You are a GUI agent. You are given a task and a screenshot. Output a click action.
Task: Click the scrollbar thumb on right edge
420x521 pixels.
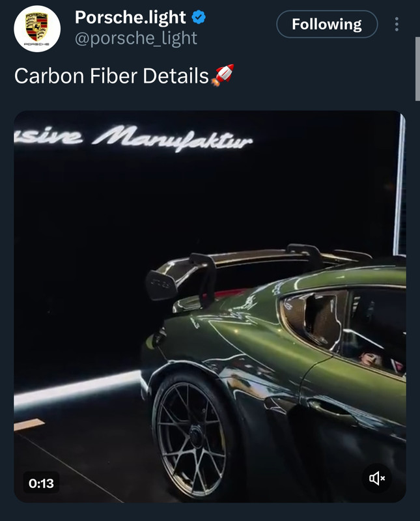417,69
